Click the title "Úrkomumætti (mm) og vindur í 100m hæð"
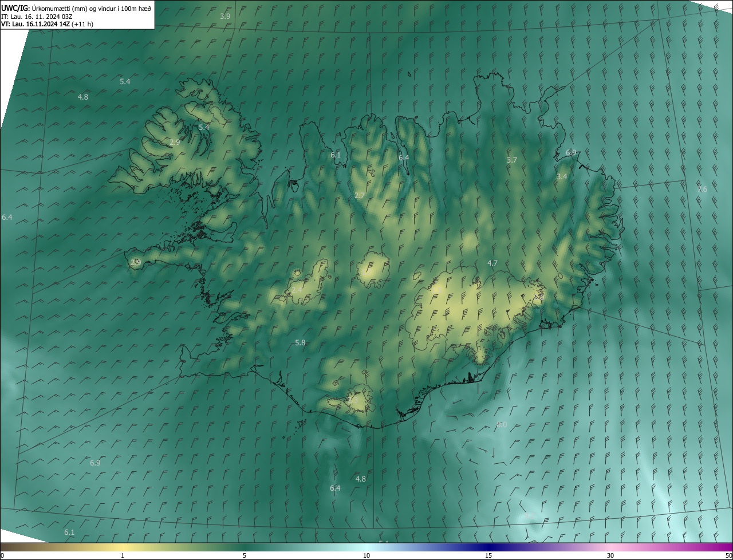733x560 pixels. coord(92,8)
